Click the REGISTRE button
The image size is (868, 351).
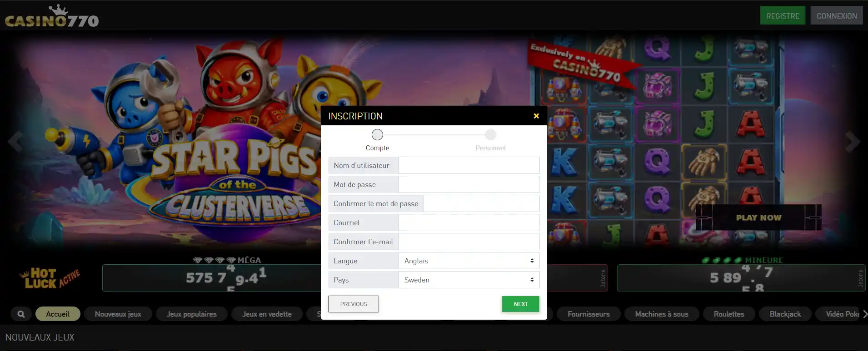tap(783, 16)
